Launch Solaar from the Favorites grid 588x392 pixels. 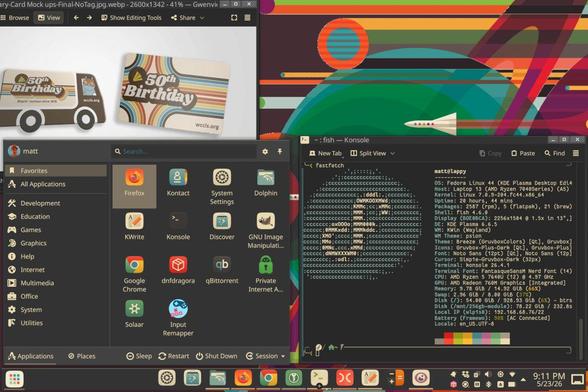(134, 314)
